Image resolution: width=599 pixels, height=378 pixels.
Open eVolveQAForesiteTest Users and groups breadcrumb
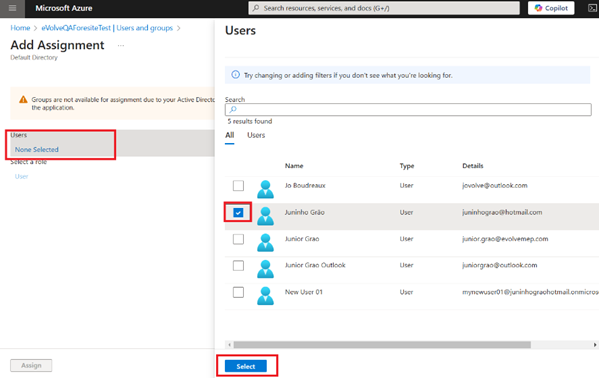(107, 28)
